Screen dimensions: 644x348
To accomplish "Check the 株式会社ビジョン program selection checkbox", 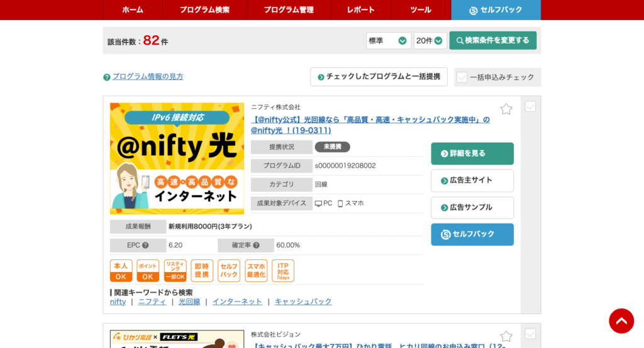I will coord(530,334).
